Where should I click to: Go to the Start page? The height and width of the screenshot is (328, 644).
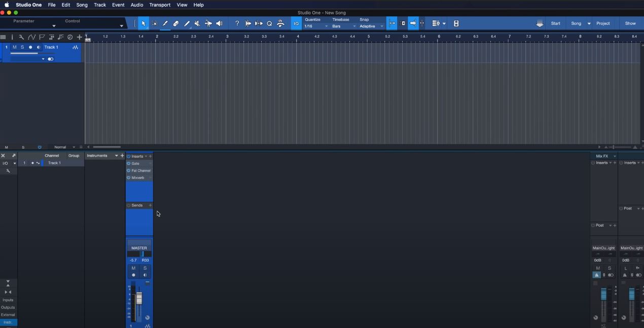coord(556,23)
